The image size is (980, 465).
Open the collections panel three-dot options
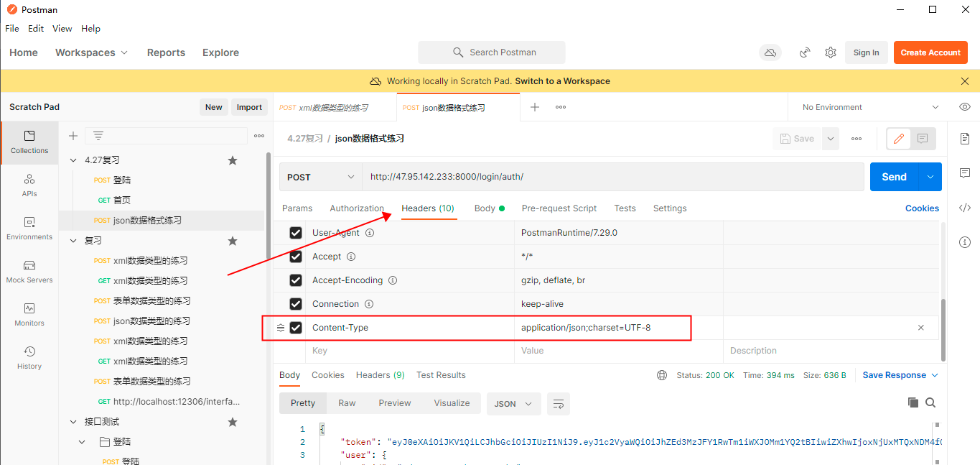pyautogui.click(x=259, y=136)
